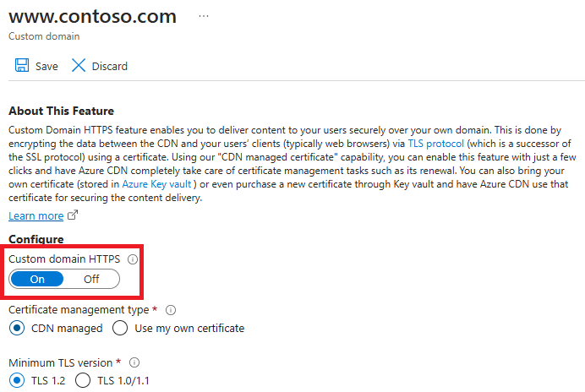Viewport: 585px width, 392px height.
Task: Click info icon beside Minimum TLS version
Action: tap(134, 362)
